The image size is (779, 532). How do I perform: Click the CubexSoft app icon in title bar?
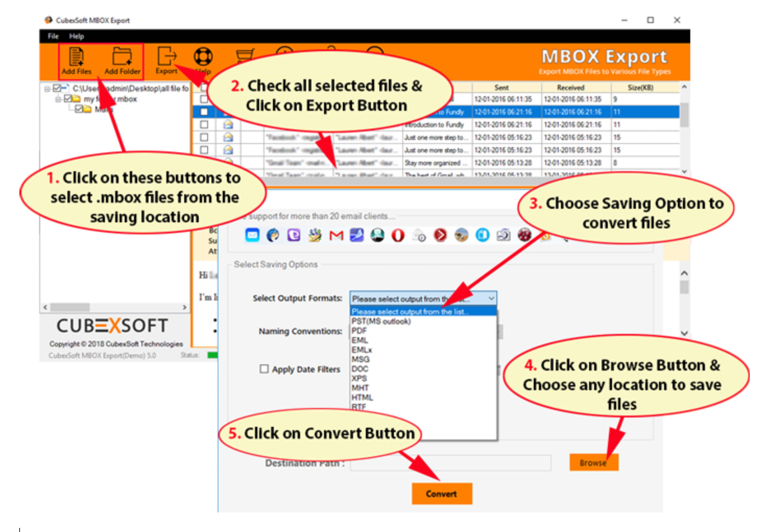(49, 20)
